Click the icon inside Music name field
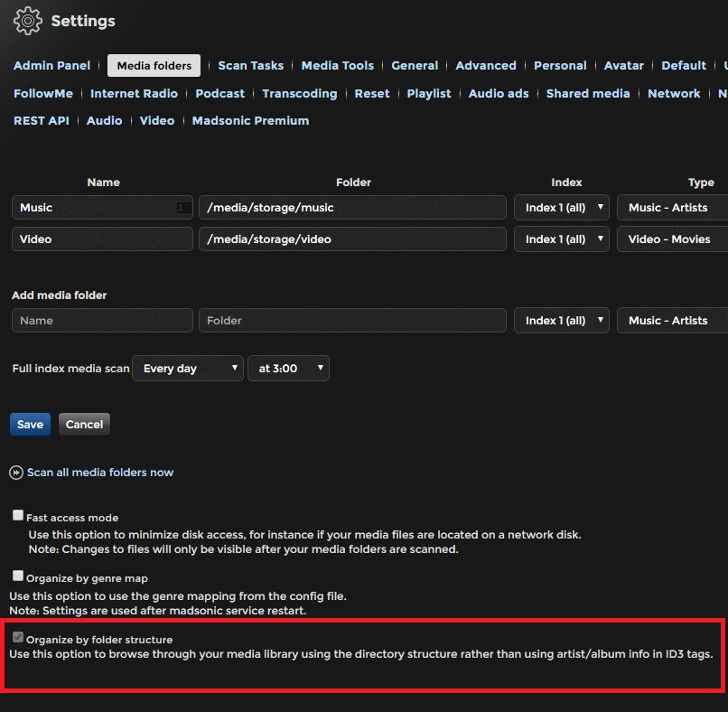Viewport: 728px width, 712px height. 184,208
